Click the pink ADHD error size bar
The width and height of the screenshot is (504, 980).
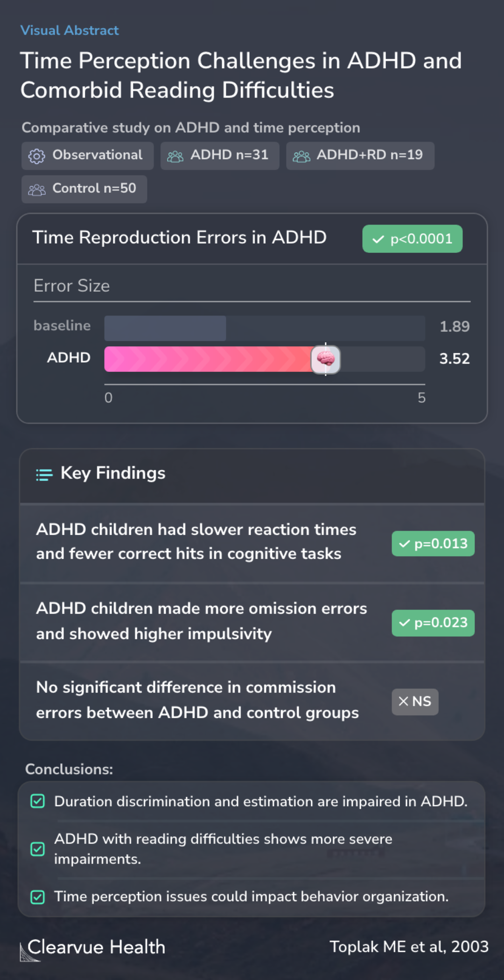215,359
